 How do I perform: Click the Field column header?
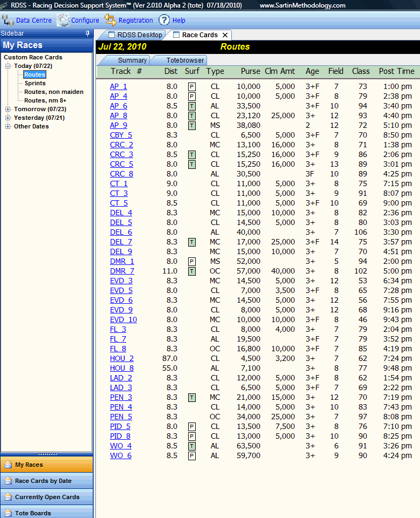pos(335,71)
